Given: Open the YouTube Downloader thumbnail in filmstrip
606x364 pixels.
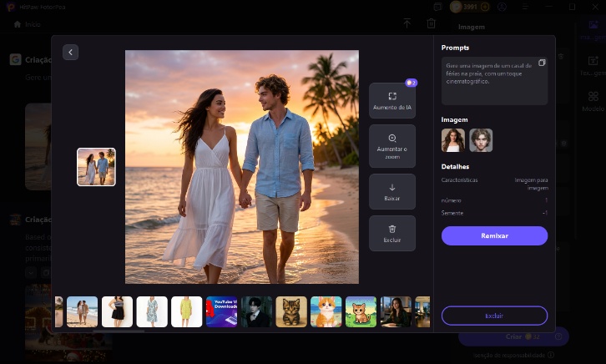Looking at the screenshot, I should click(221, 311).
